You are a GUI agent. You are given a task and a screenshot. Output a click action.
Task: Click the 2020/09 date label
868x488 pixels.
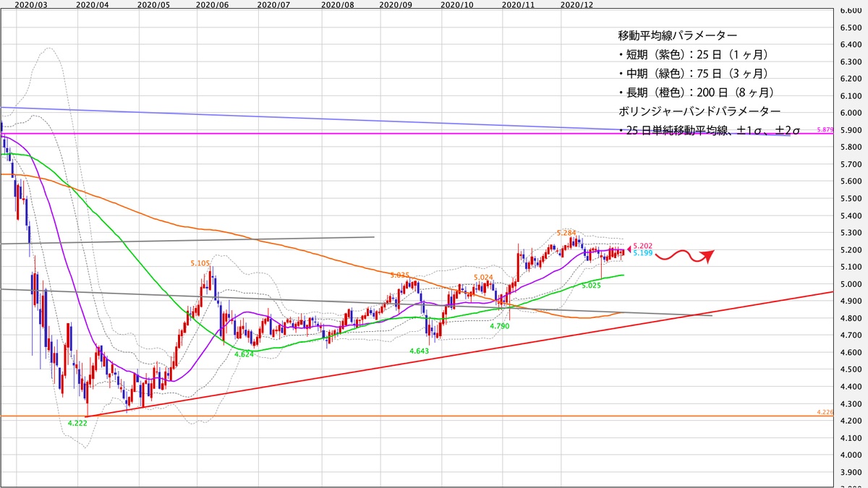[x=396, y=4]
